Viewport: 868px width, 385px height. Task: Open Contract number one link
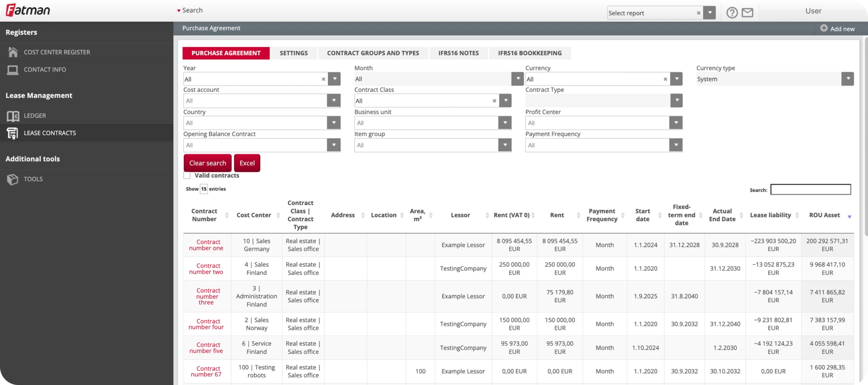coord(206,245)
